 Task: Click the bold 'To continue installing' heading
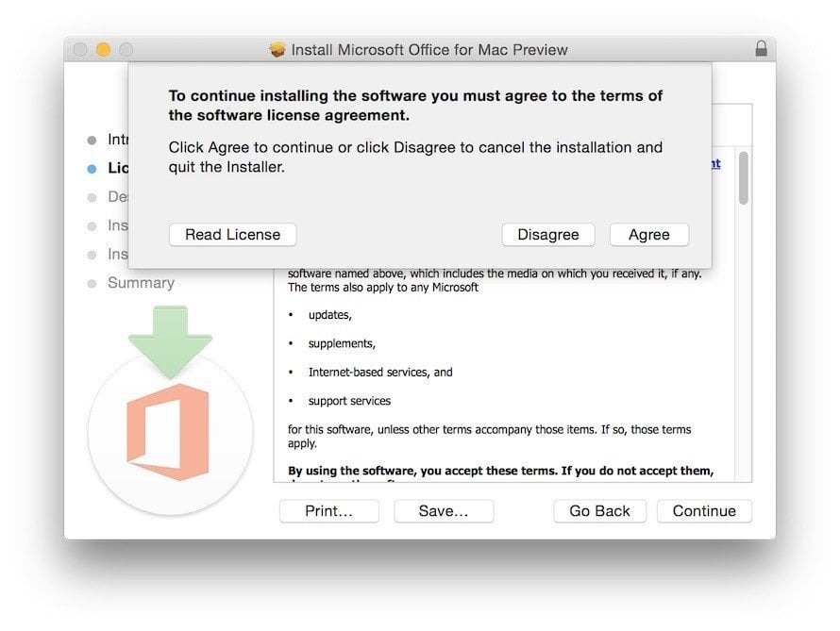click(415, 106)
